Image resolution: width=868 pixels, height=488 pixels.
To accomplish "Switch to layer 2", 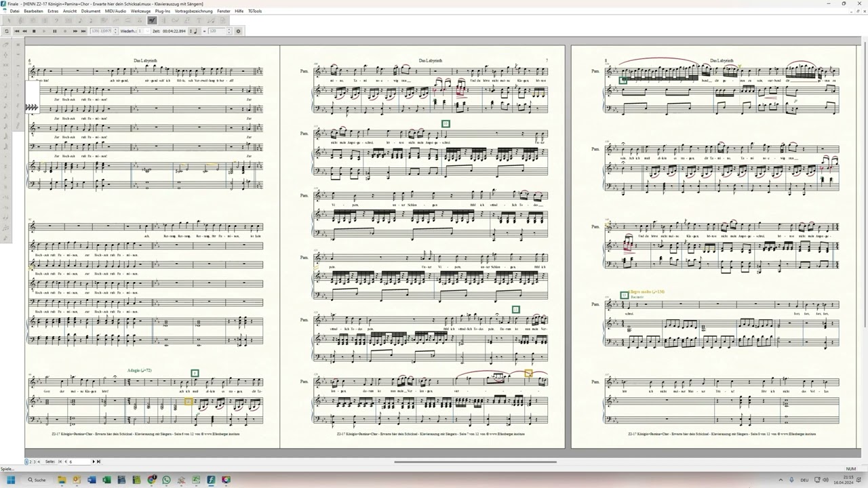I will point(31,462).
